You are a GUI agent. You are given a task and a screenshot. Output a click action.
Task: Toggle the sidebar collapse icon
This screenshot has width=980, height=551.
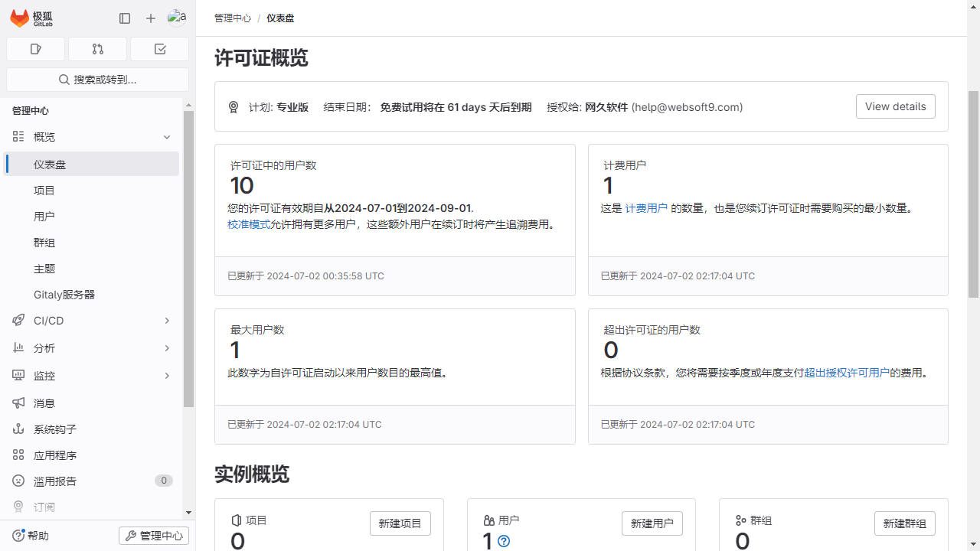click(x=125, y=18)
